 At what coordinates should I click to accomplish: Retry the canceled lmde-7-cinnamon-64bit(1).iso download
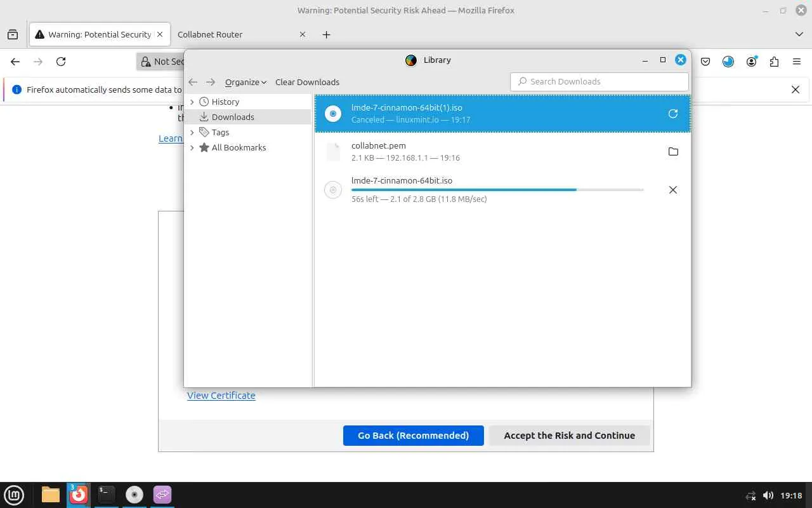coord(673,114)
